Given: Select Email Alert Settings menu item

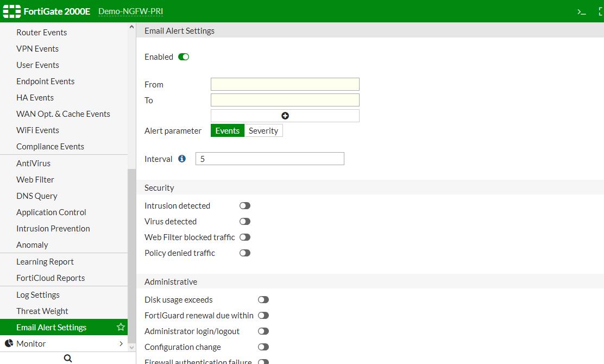Looking at the screenshot, I should (x=64, y=327).
